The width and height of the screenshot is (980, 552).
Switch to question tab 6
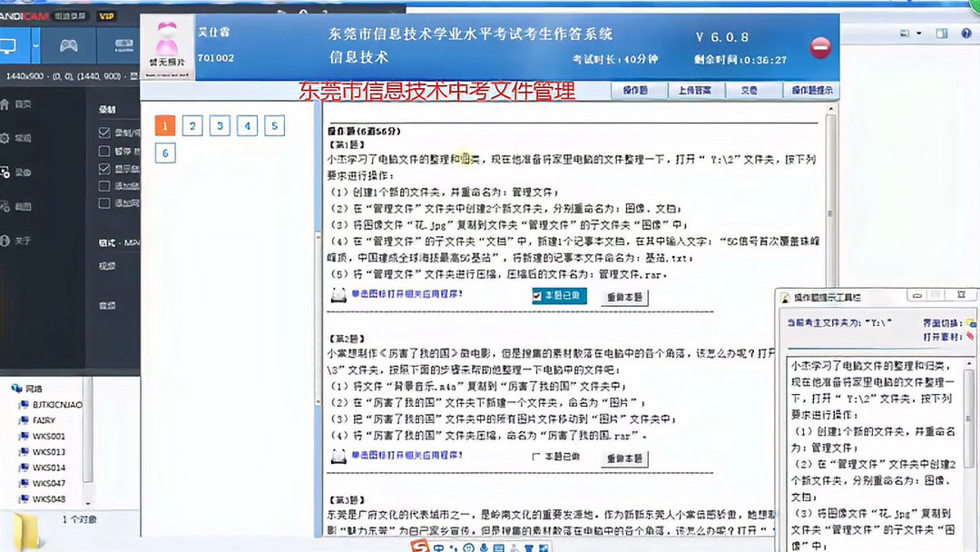tap(164, 153)
